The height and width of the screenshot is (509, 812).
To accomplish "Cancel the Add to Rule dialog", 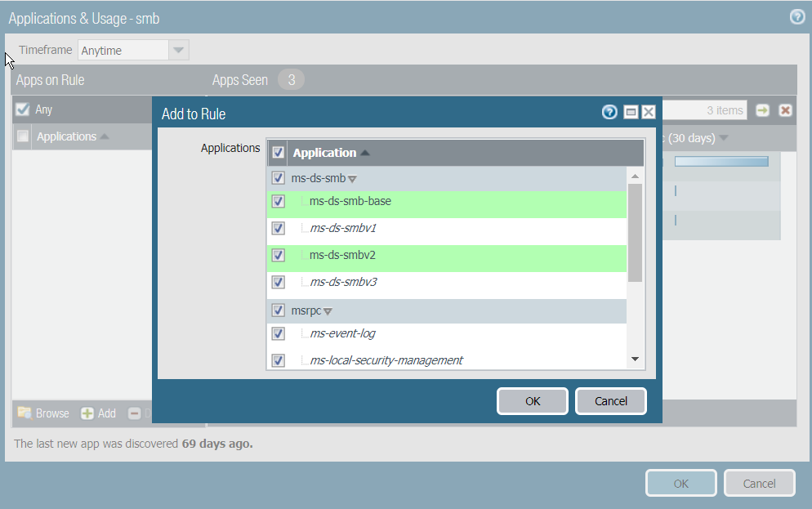I will [610, 401].
